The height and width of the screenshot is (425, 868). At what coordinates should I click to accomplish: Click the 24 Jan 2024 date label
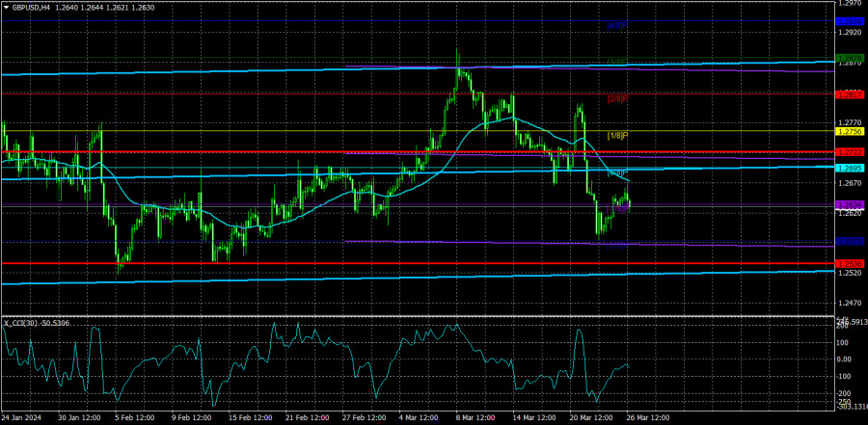click(22, 416)
